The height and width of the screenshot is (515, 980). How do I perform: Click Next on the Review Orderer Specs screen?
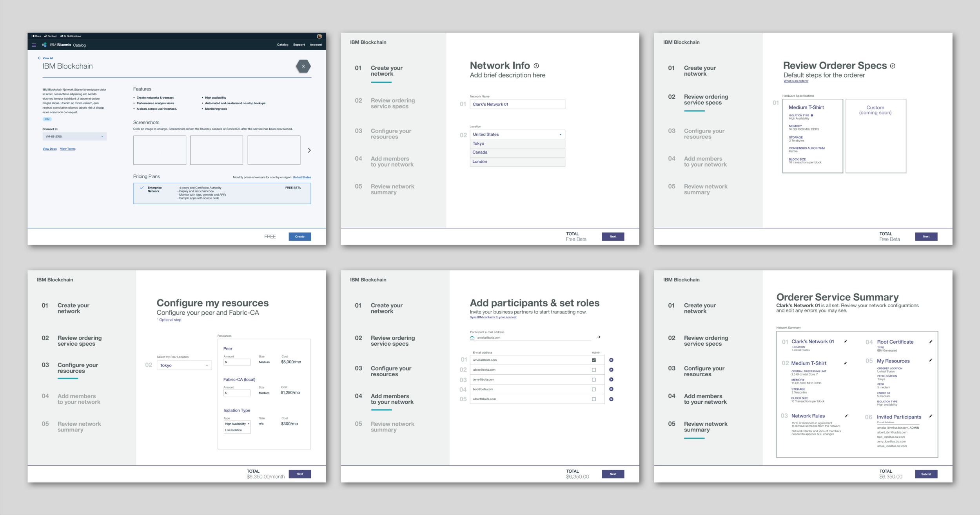(926, 236)
